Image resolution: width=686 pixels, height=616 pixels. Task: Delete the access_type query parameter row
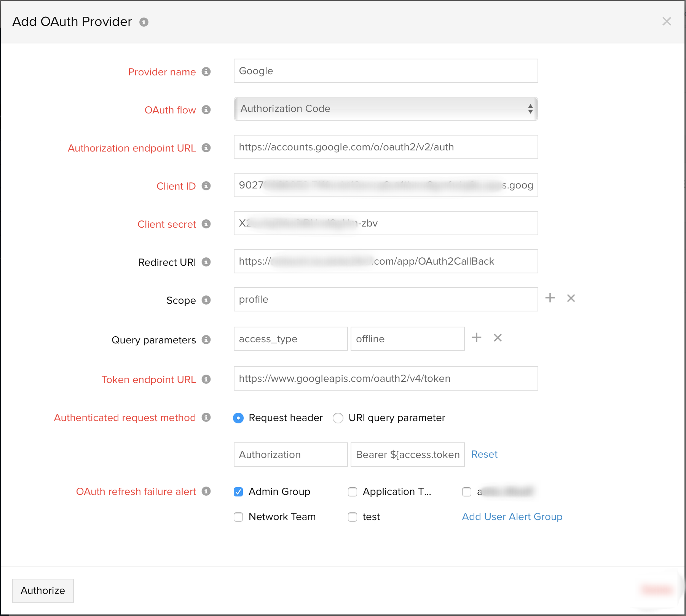tap(498, 337)
